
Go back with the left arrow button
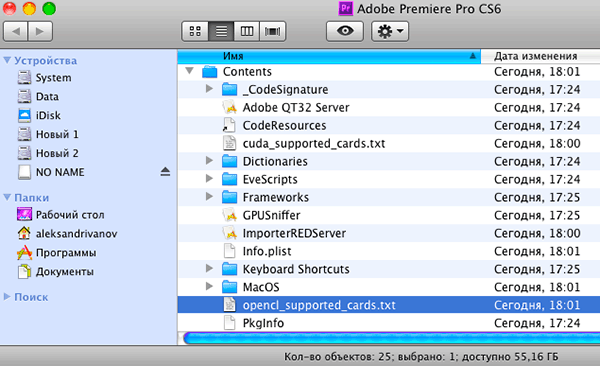tap(16, 31)
